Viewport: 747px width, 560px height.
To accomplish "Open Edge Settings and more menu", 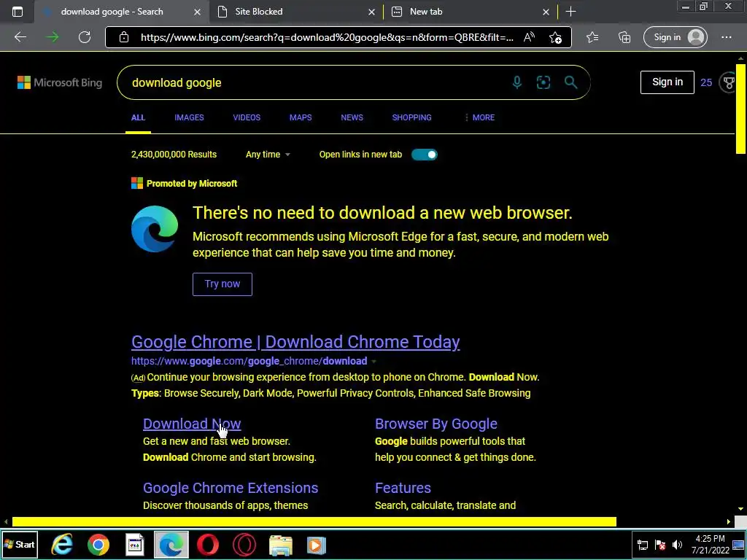I will pos(726,37).
